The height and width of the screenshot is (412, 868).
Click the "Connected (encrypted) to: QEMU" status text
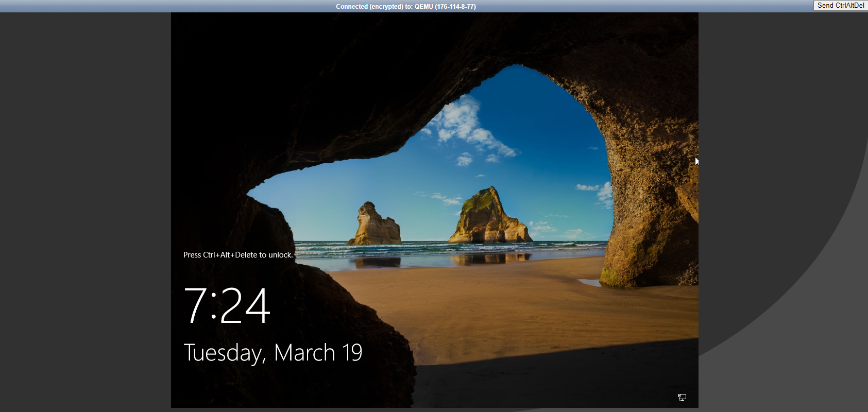(406, 7)
